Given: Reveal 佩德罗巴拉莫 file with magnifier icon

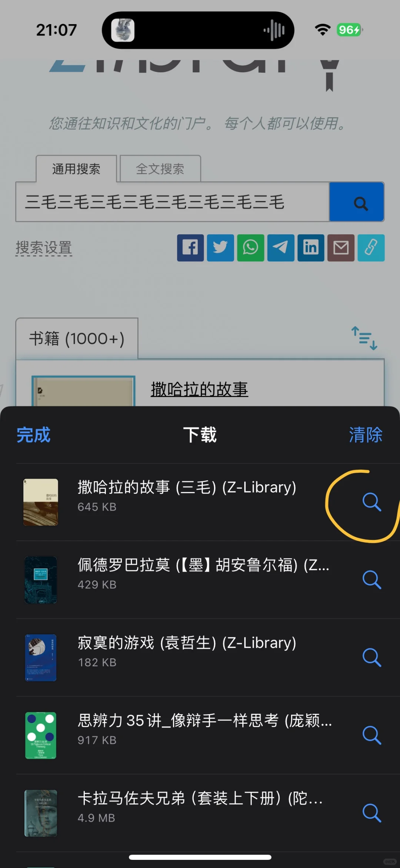Looking at the screenshot, I should pos(371,580).
